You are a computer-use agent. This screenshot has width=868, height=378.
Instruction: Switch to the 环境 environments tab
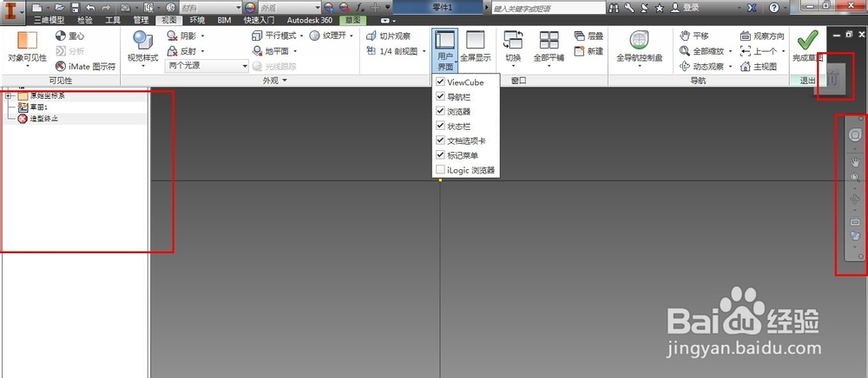tap(197, 20)
